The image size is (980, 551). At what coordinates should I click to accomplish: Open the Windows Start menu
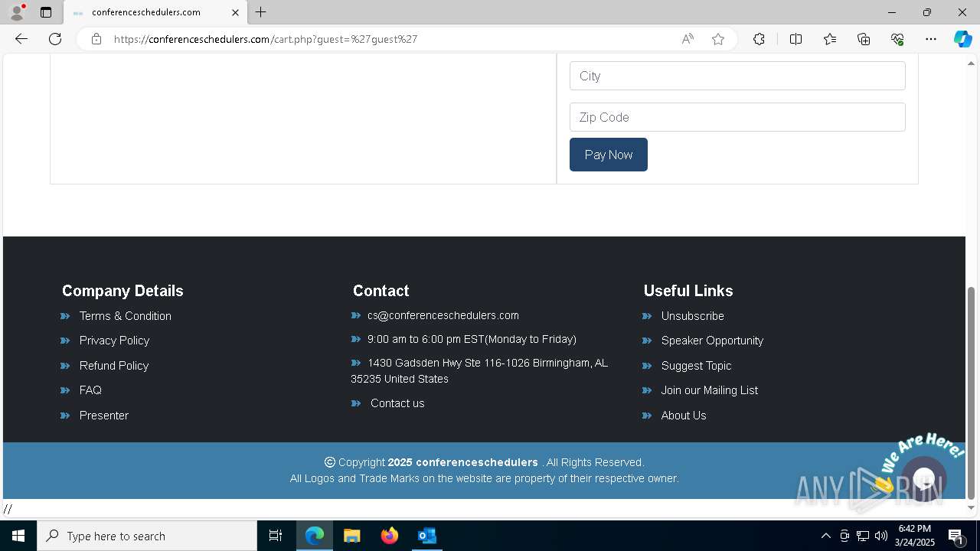pos(18,536)
